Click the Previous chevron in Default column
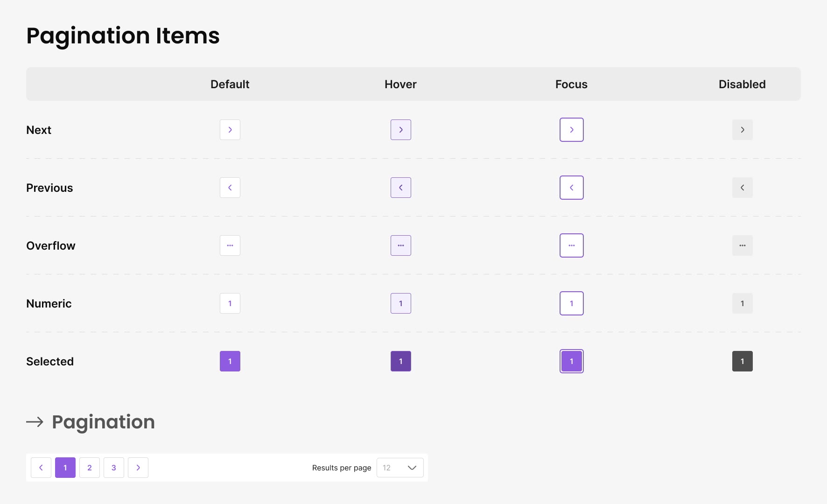 pyautogui.click(x=230, y=188)
